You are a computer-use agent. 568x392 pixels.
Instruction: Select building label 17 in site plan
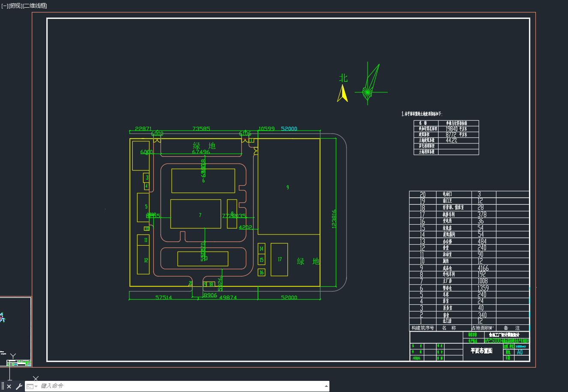coord(280,259)
